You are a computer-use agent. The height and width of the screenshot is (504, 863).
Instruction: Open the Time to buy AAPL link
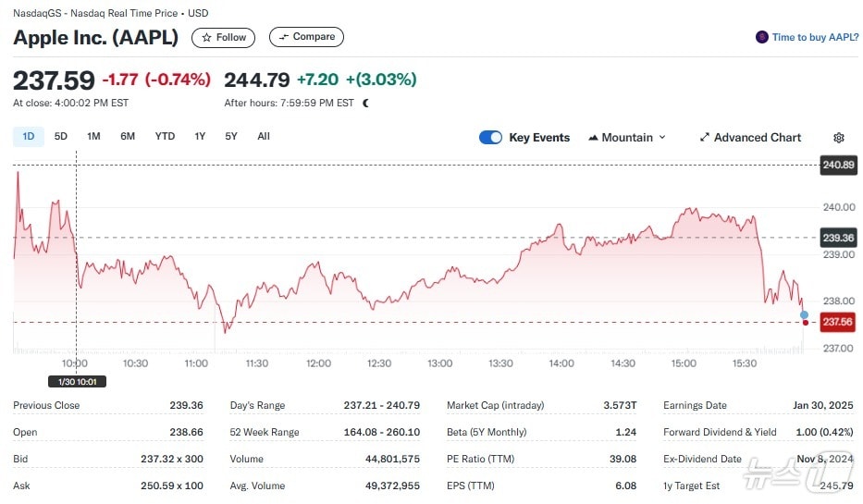tap(815, 37)
